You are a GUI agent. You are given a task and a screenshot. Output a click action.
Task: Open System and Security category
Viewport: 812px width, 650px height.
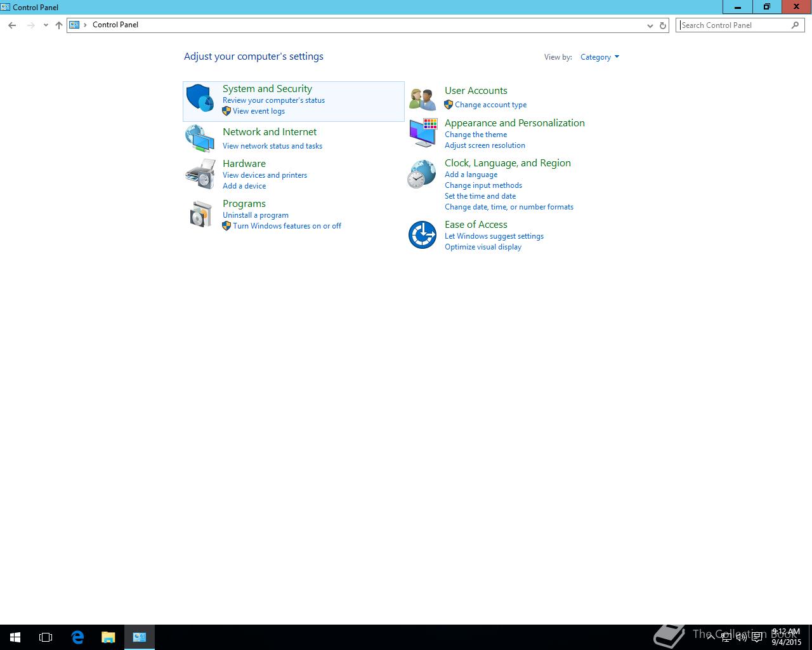tap(267, 89)
